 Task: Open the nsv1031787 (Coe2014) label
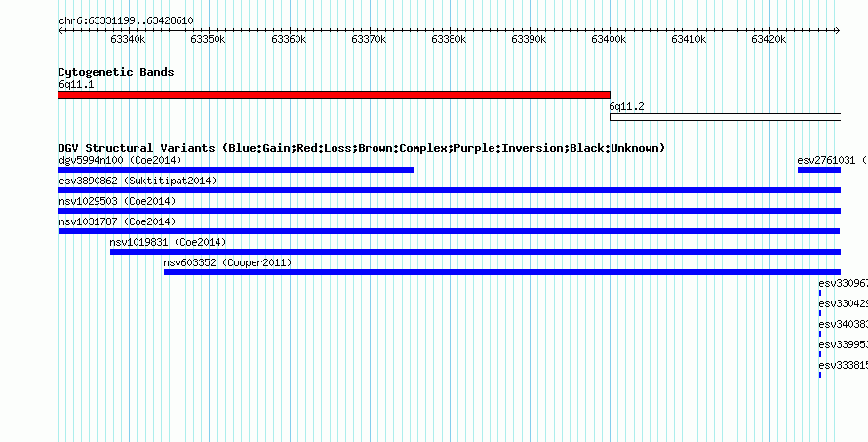click(x=117, y=221)
